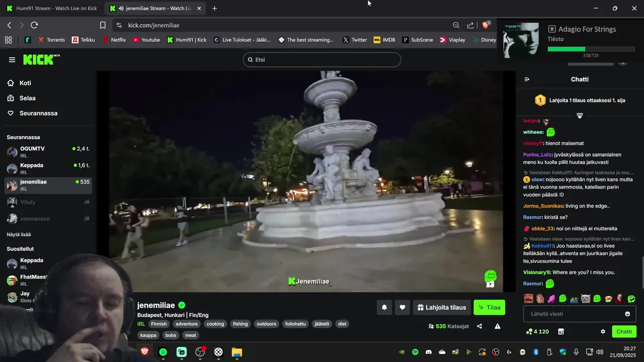Close the jenemiliae Stream tab
The width and height of the screenshot is (644, 362).
199,9
